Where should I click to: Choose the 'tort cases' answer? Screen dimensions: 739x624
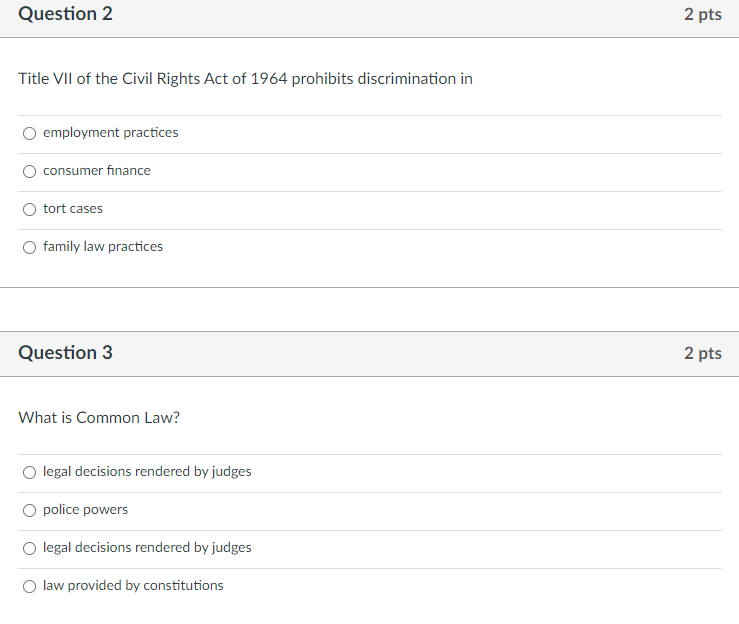pos(29,209)
